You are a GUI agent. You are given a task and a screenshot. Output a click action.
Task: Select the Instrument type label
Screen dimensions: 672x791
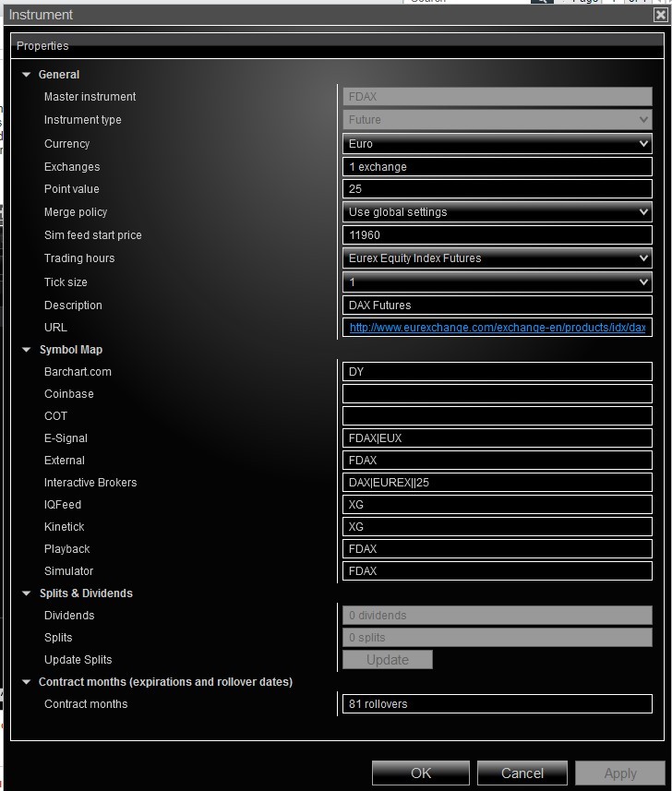coord(83,120)
